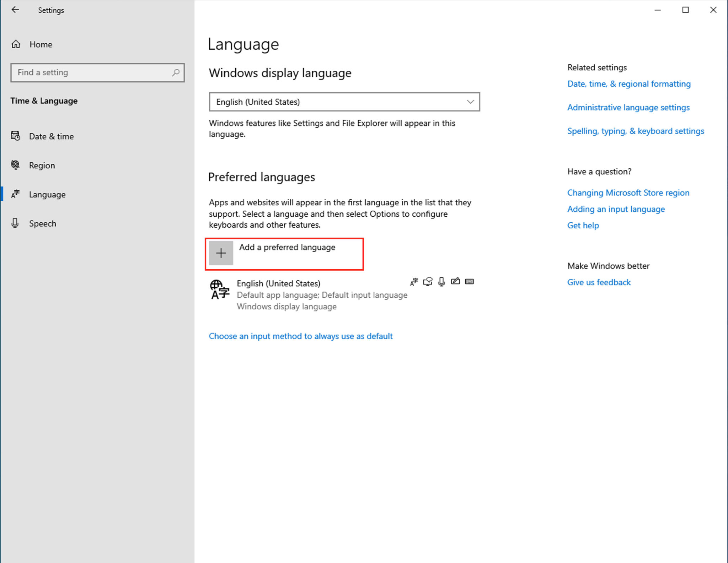This screenshot has height=563, width=728.
Task: Click Give us feedback
Action: (x=599, y=282)
